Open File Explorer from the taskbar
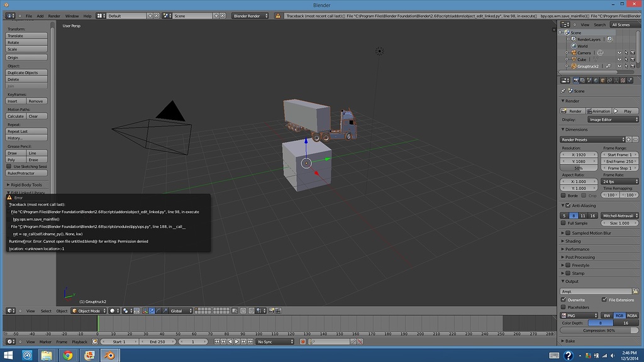Image resolution: width=644 pixels, height=362 pixels. click(x=47, y=355)
